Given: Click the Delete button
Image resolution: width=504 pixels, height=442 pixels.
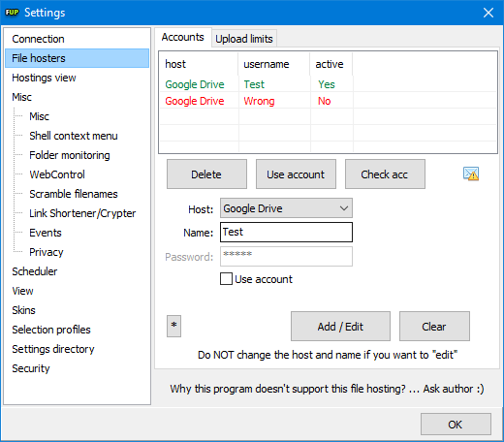Looking at the screenshot, I should coord(206,174).
